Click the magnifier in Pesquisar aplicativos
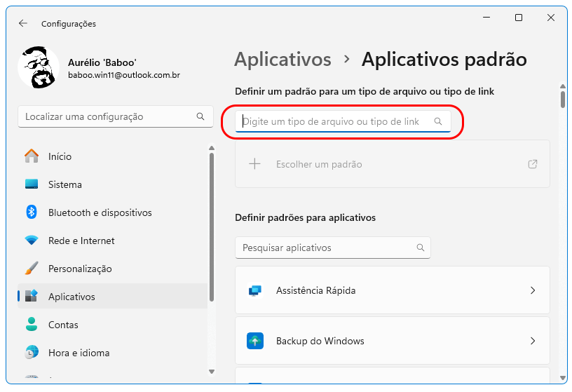Image resolution: width=572 pixels, height=392 pixels. (x=421, y=248)
